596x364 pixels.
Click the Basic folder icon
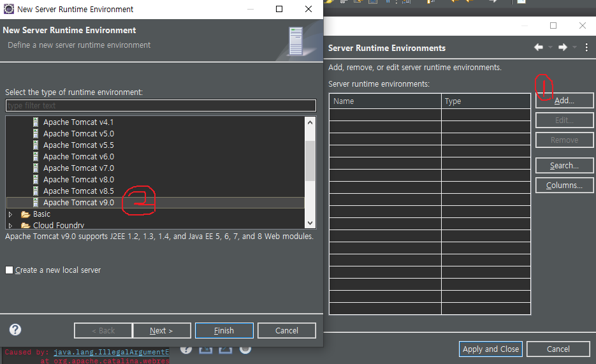[25, 214]
